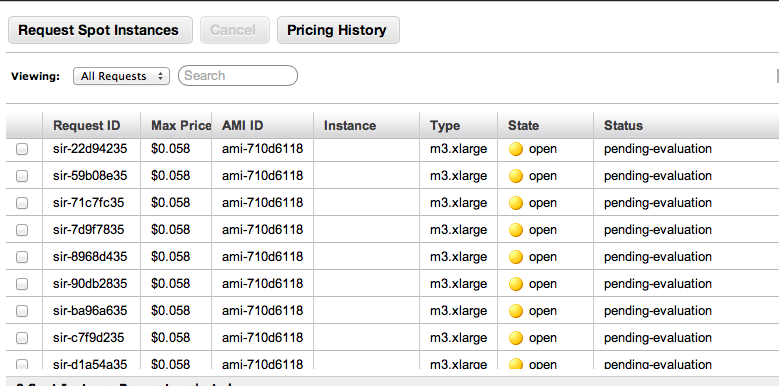Click yellow state icon for sir-c7f9d235
This screenshot has height=386, width=779.
click(x=516, y=338)
